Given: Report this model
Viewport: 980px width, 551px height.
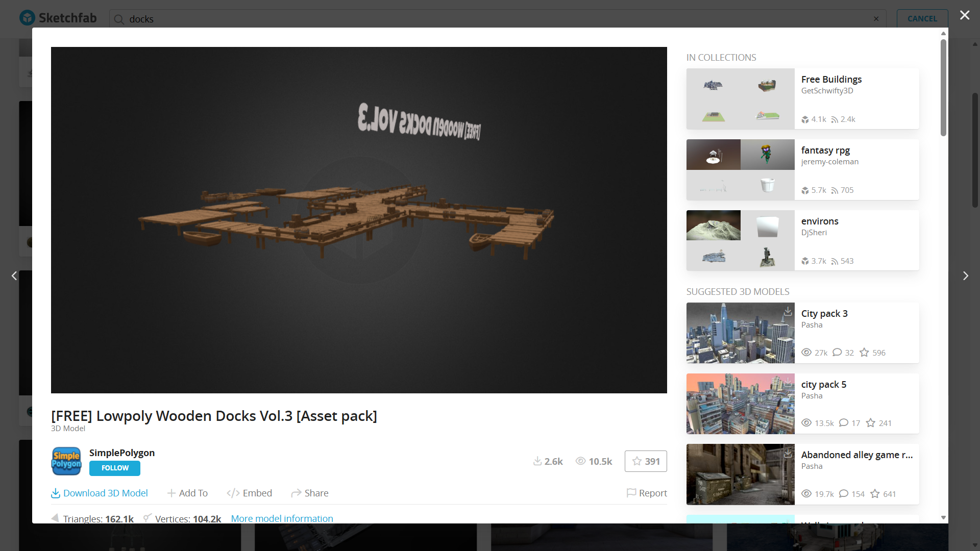Looking at the screenshot, I should 647,493.
